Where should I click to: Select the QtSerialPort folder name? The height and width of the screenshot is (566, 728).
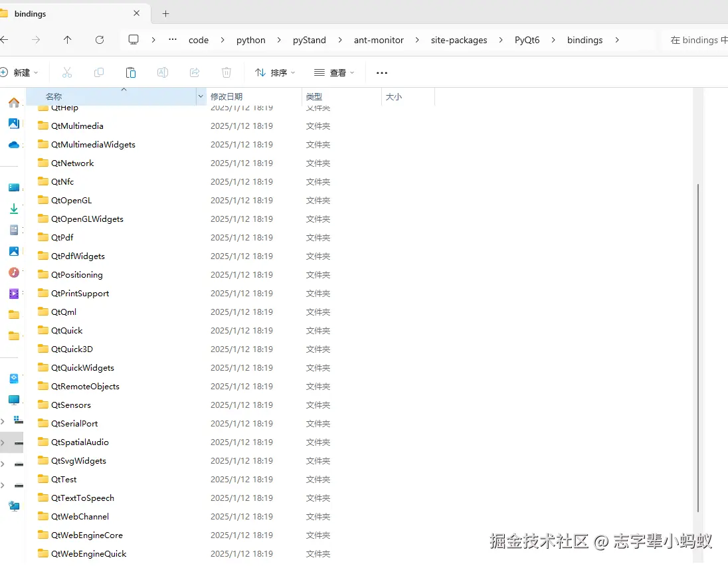coord(74,423)
